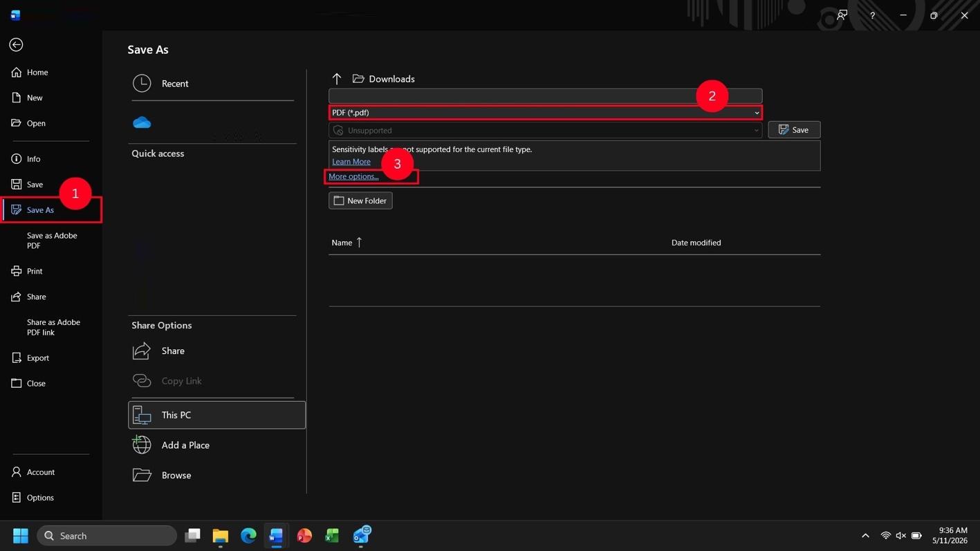Click the Wi-Fi icon in system tray
The width and height of the screenshot is (980, 551).
[x=885, y=536]
